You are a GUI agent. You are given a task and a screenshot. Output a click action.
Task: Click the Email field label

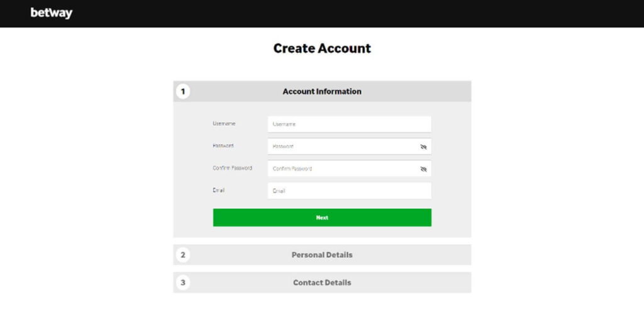[x=218, y=190]
